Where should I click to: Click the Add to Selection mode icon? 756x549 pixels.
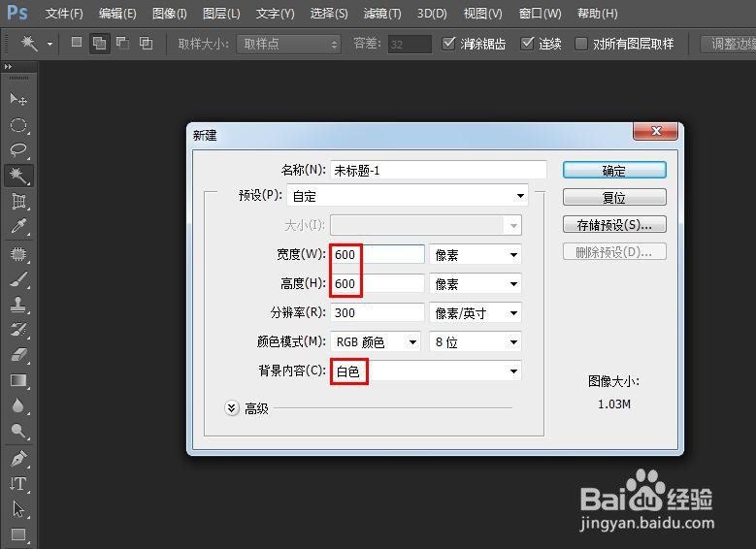pos(99,44)
